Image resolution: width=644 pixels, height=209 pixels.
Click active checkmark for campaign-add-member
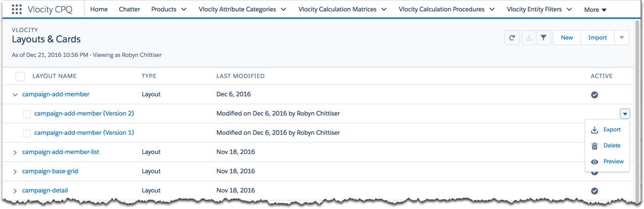pos(595,95)
